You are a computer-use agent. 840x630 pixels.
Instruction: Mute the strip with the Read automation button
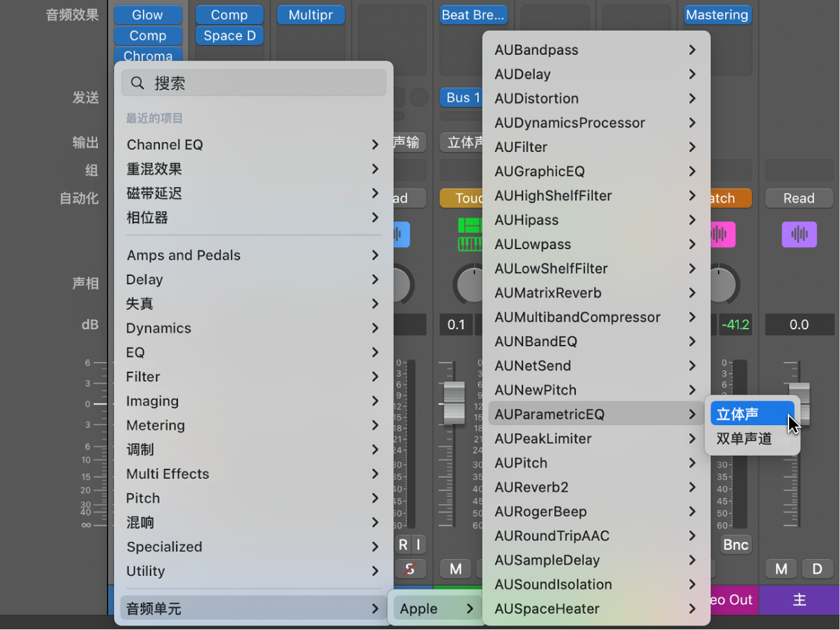(781, 569)
